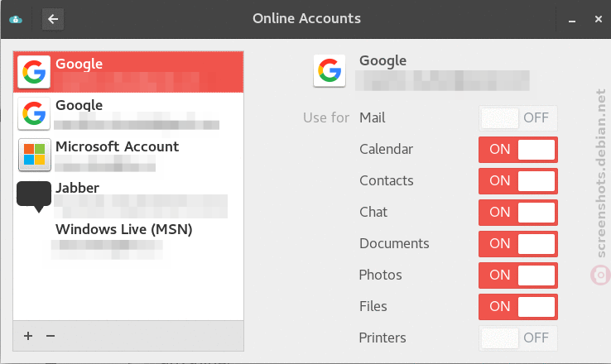Click the Files label
Screen dimensions: 611x364
coord(373,306)
